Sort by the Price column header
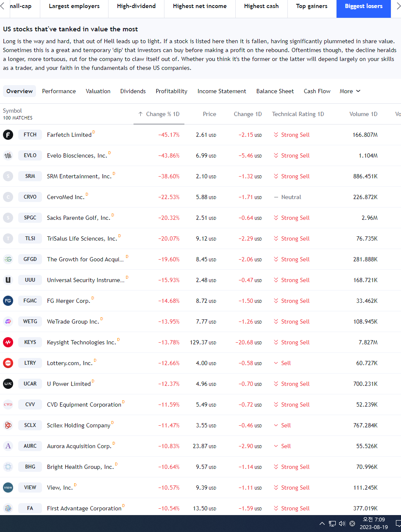Image resolution: width=401 pixels, height=532 pixels. pos(209,114)
